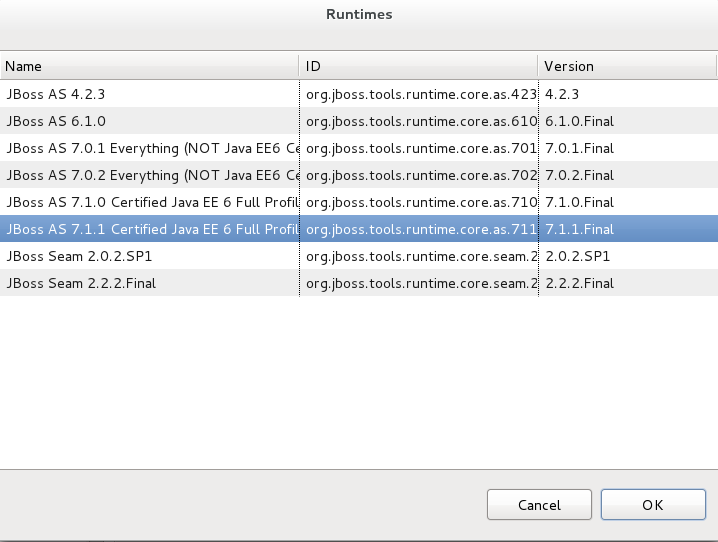Click the highlighted JBoss AS 7.1.1 name
Viewport: 718px width, 542px height.
pyautogui.click(x=152, y=229)
